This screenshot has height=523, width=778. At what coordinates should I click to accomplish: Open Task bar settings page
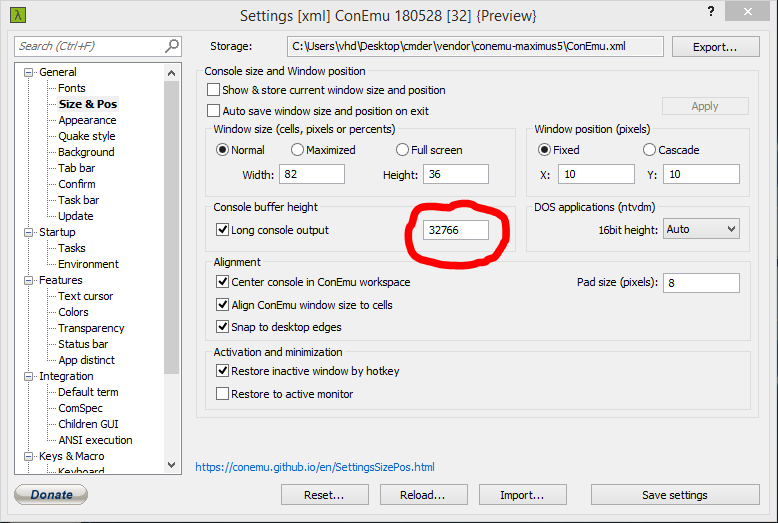click(78, 200)
